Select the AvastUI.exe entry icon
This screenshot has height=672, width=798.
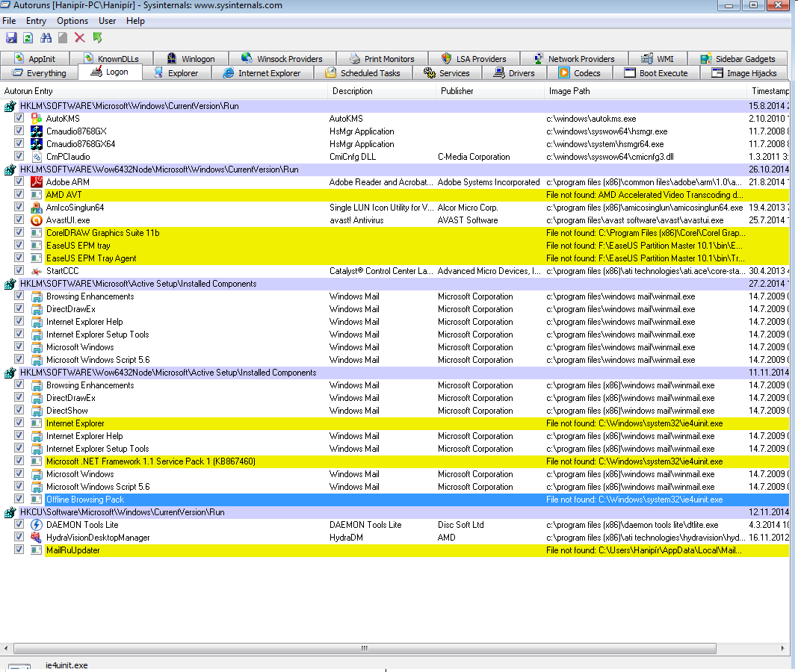pos(37,220)
